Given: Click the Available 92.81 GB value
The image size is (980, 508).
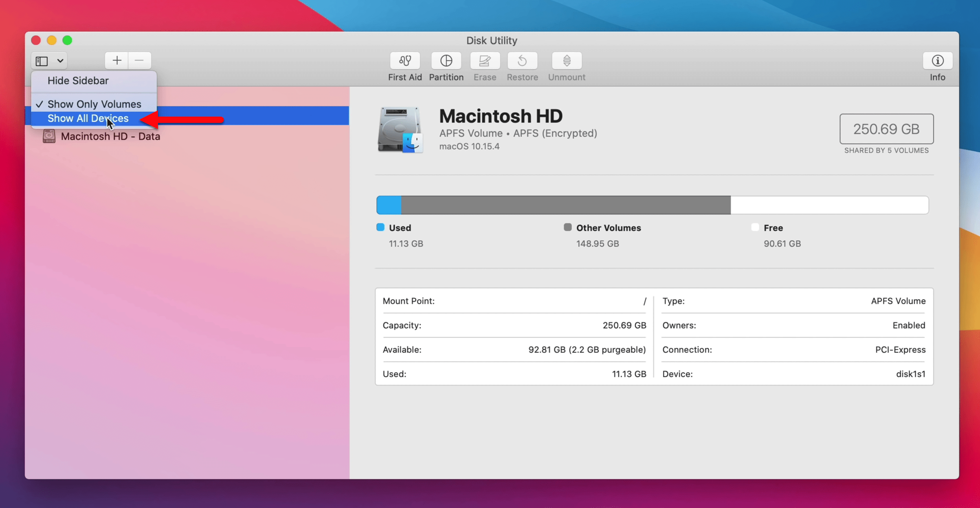Looking at the screenshot, I should [x=587, y=350].
